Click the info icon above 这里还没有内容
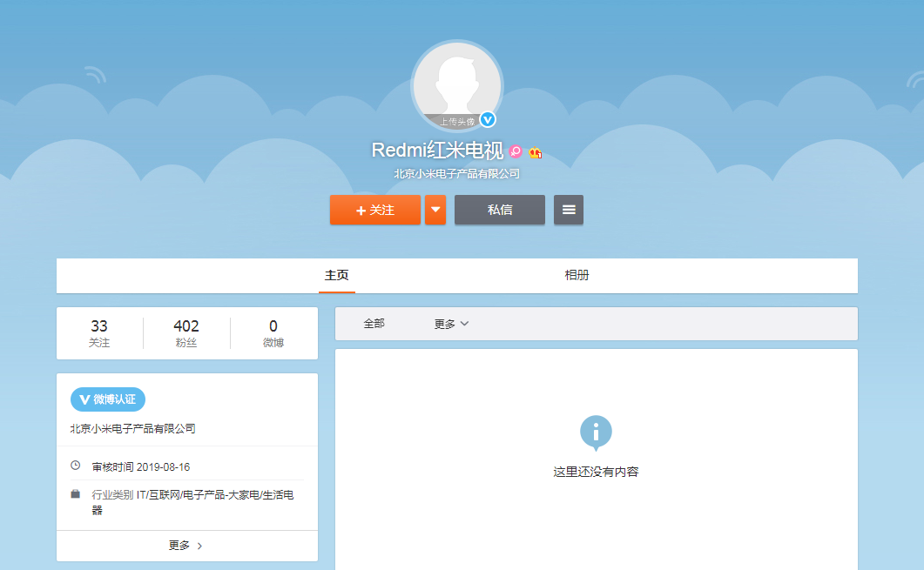The width and height of the screenshot is (924, 570). [x=596, y=433]
